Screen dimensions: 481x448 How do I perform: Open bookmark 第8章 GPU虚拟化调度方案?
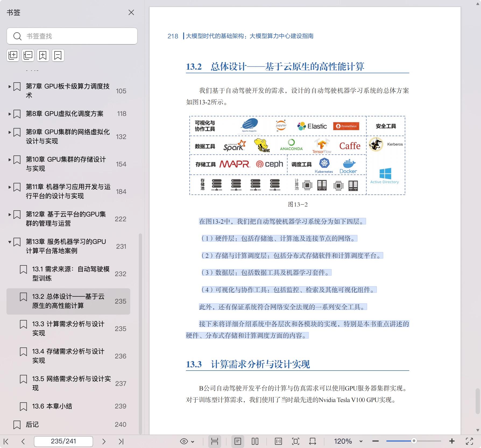click(65, 114)
